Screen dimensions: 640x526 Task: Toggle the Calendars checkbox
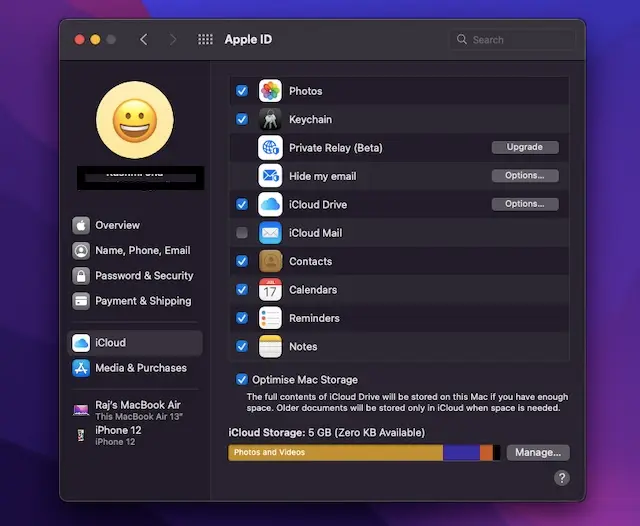(242, 289)
